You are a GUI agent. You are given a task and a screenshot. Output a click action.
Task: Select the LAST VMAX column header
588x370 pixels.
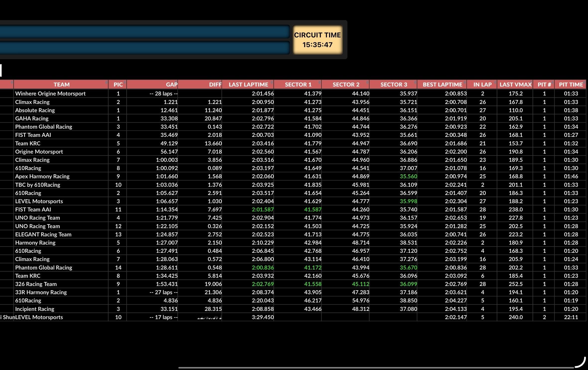click(x=515, y=85)
